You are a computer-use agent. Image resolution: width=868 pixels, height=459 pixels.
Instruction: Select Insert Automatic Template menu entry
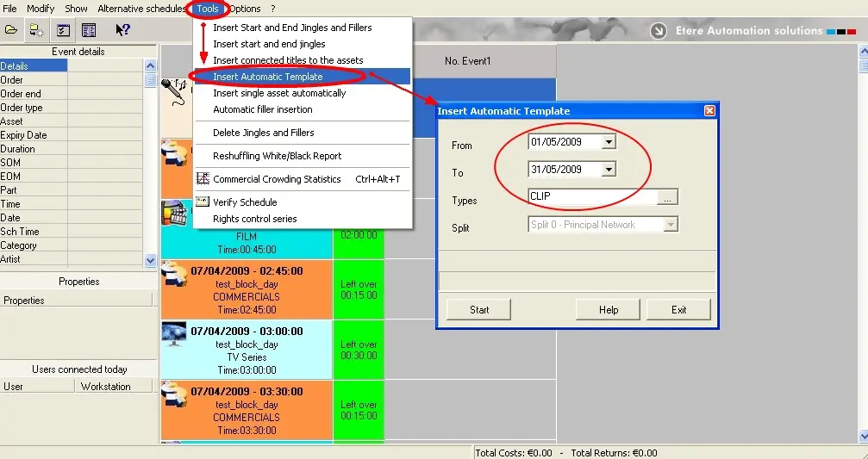(268, 77)
